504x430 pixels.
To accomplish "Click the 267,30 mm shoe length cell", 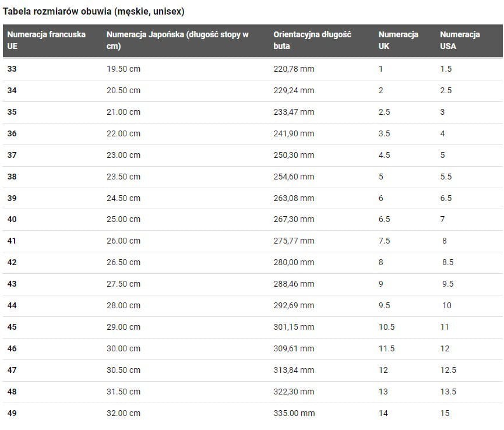I will click(294, 219).
